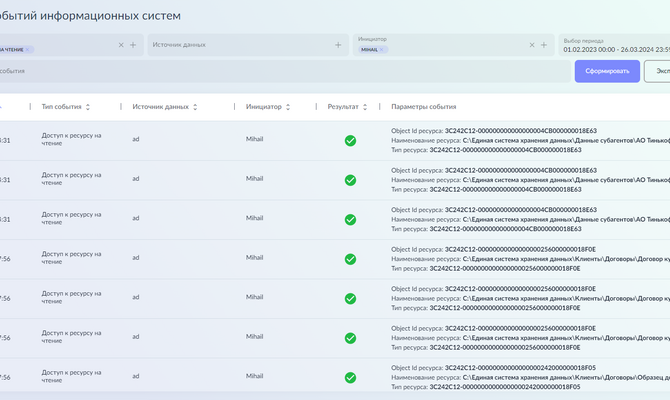This screenshot has width=670, height=400.
Task: Click plus icon in Инициатор filter
Action: pos(544,45)
